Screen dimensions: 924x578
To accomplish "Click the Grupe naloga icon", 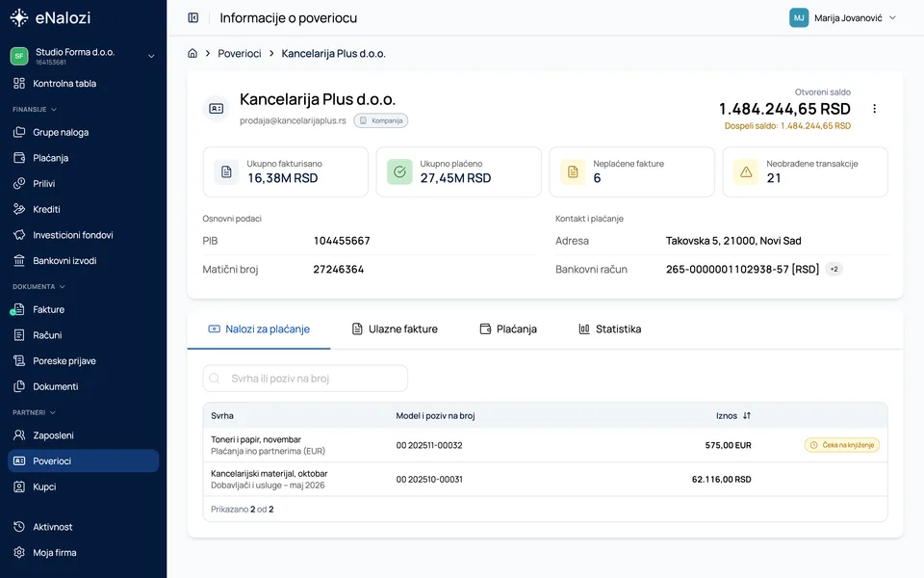I will (x=19, y=132).
